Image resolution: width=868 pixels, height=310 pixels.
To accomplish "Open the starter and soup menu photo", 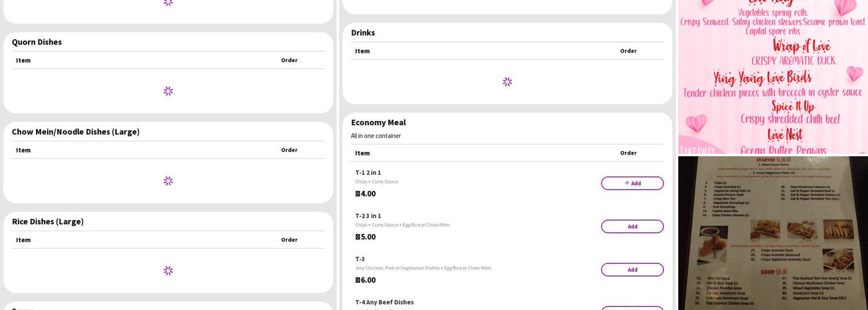I will tap(773, 232).
